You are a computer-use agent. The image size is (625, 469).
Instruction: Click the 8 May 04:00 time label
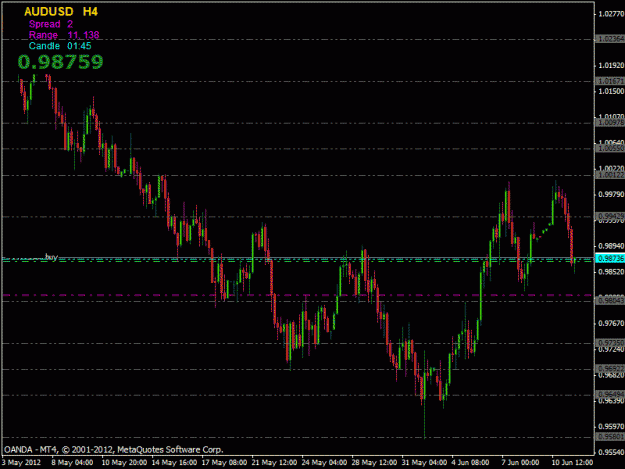72,463
